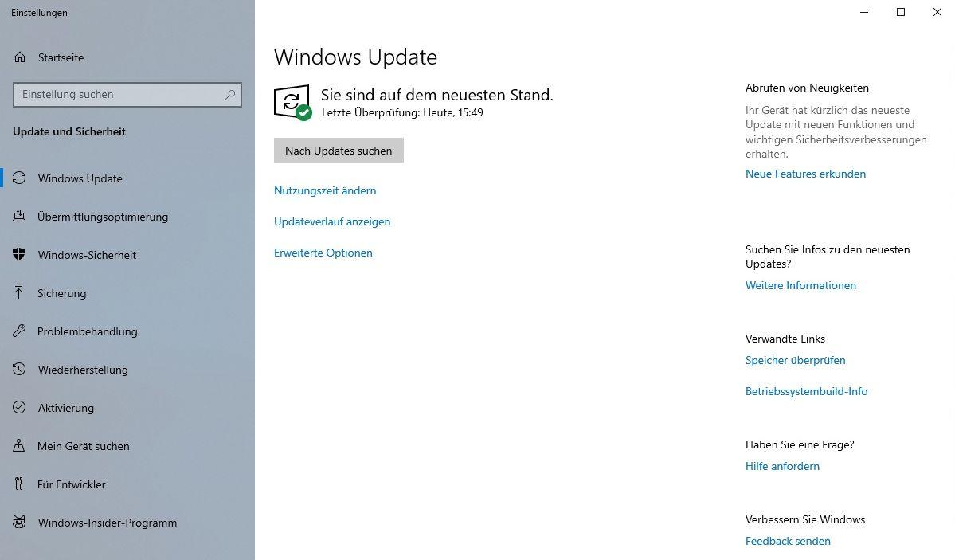Minimize the Einstellungen window
This screenshot has height=560, width=955.
pyautogui.click(x=864, y=12)
